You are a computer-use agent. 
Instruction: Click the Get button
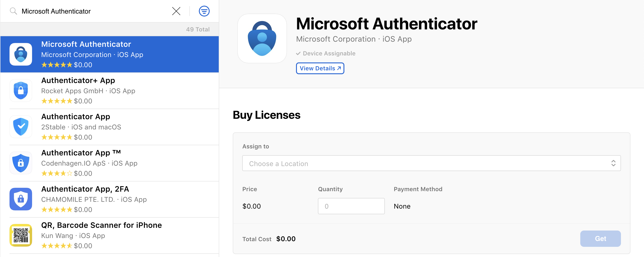pos(600,239)
